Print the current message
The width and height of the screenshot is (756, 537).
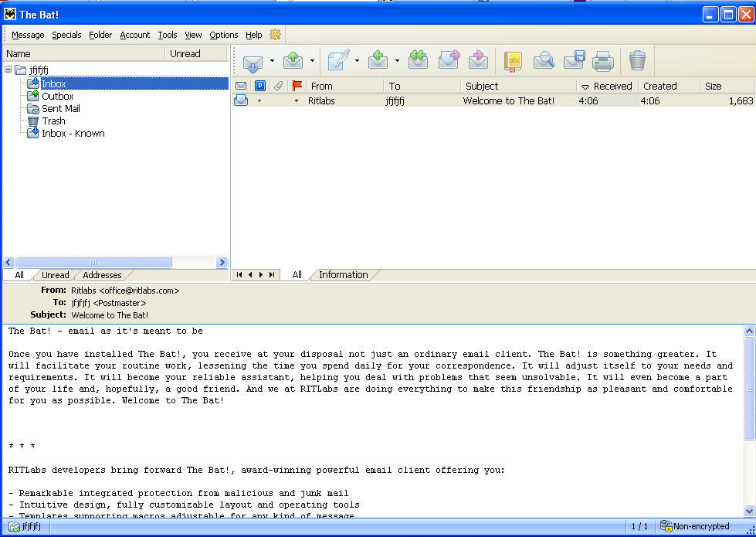[x=601, y=60]
